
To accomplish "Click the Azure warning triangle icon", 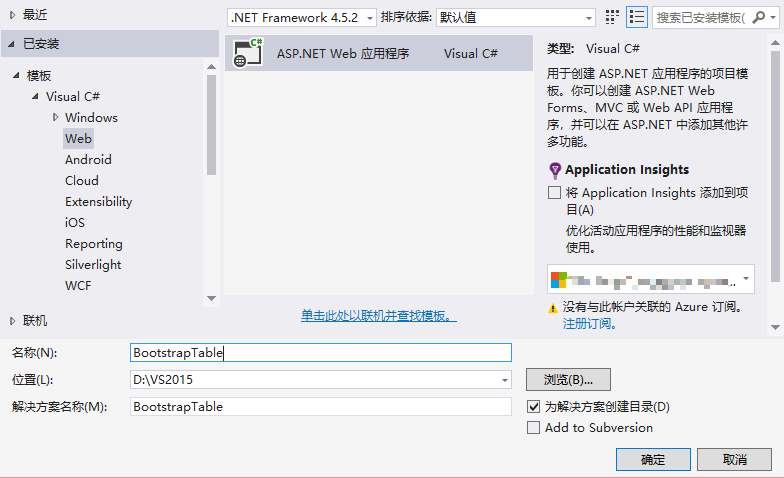I will (x=552, y=308).
